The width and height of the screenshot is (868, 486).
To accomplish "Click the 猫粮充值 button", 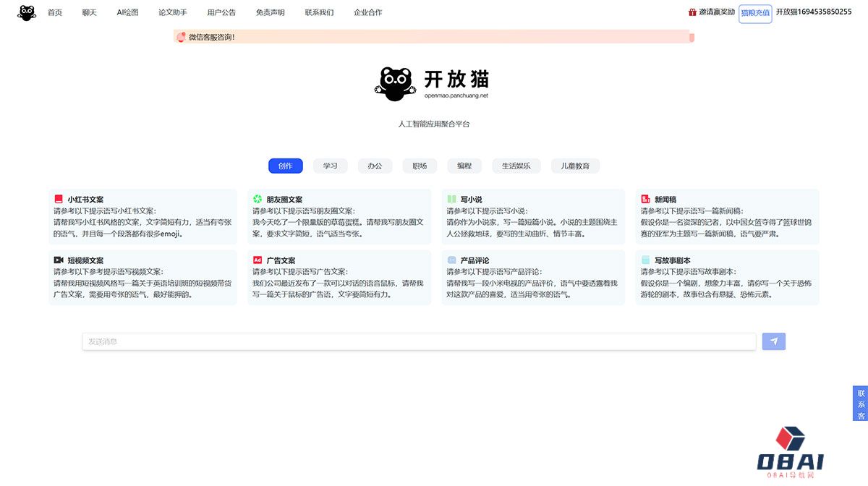I will 755,13.
